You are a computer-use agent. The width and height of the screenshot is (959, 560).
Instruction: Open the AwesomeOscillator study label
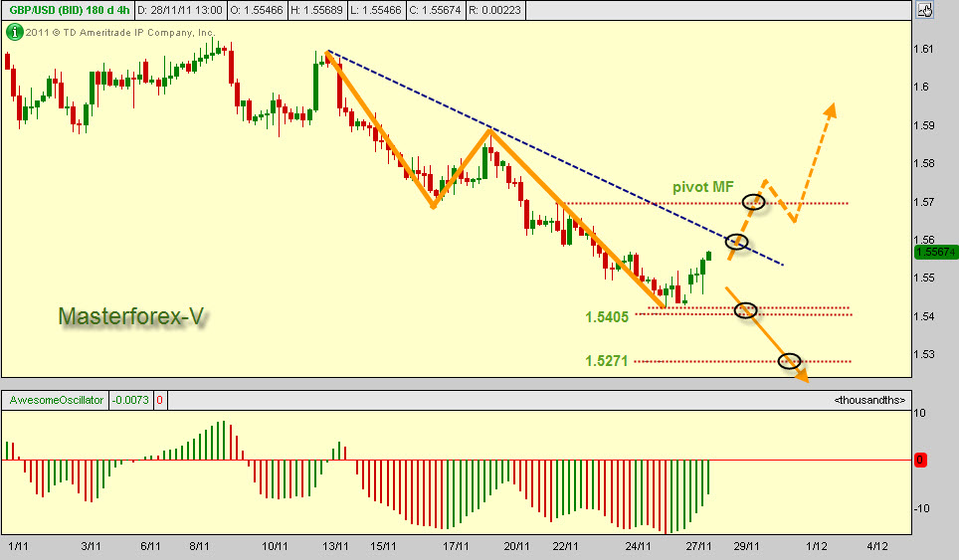[x=57, y=400]
